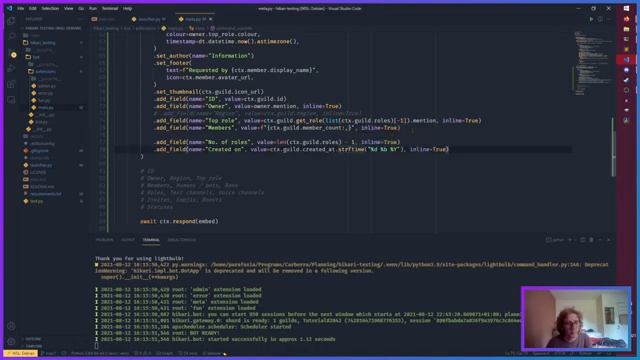
Task: Switch to the meta.py editor tab
Action: click(195, 19)
